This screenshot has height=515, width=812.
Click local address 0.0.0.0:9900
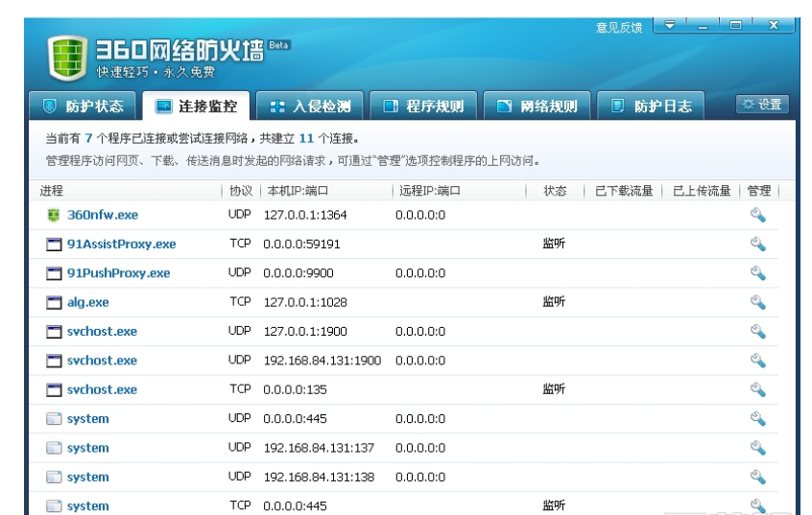[299, 272]
